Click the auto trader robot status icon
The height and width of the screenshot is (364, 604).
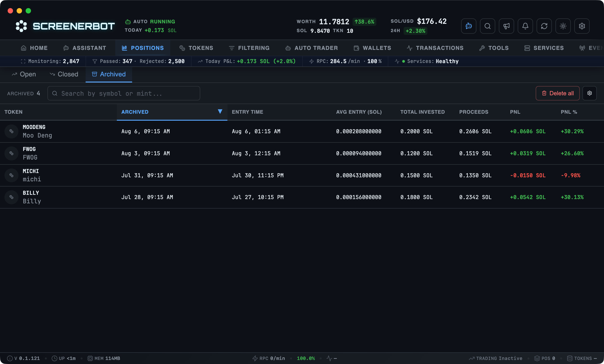(x=128, y=22)
